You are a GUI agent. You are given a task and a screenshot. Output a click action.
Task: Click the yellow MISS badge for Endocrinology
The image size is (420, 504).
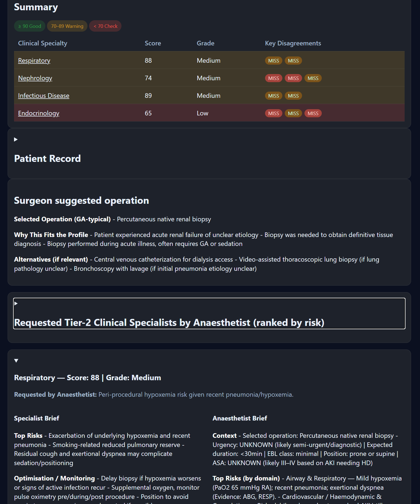coord(293,113)
